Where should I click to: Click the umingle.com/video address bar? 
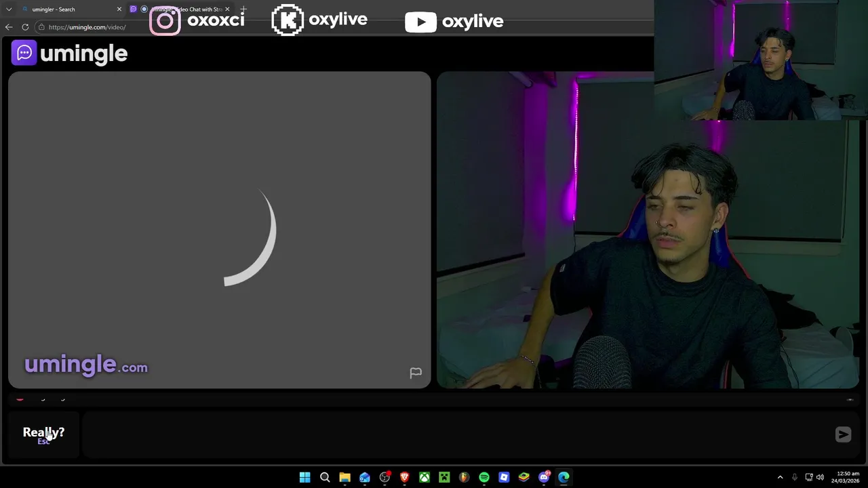[87, 27]
